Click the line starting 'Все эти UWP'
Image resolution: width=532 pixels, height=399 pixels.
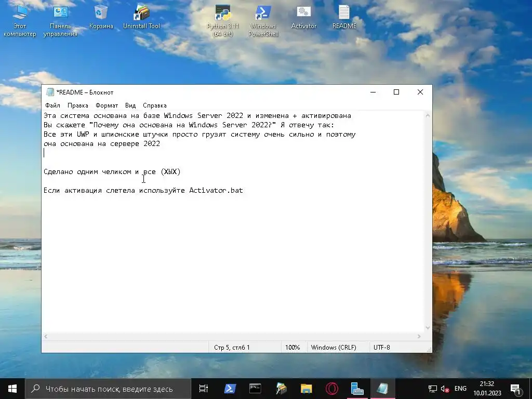coord(199,135)
